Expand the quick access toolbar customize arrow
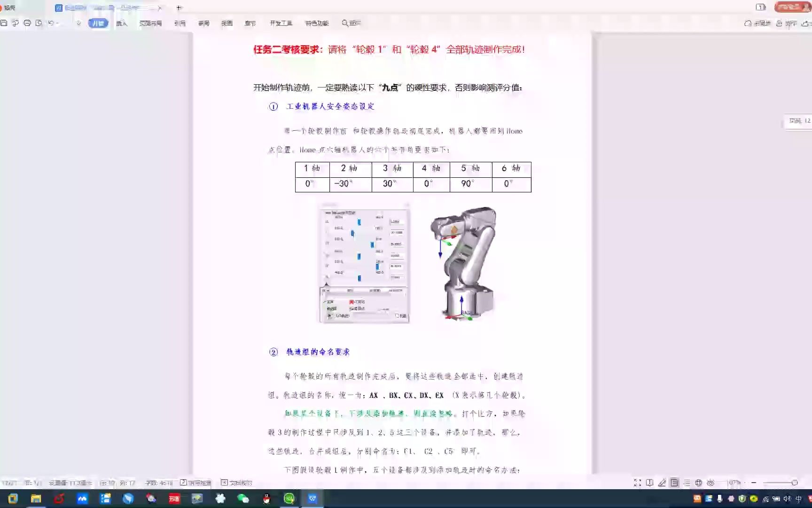812x508 pixels. pos(78,23)
